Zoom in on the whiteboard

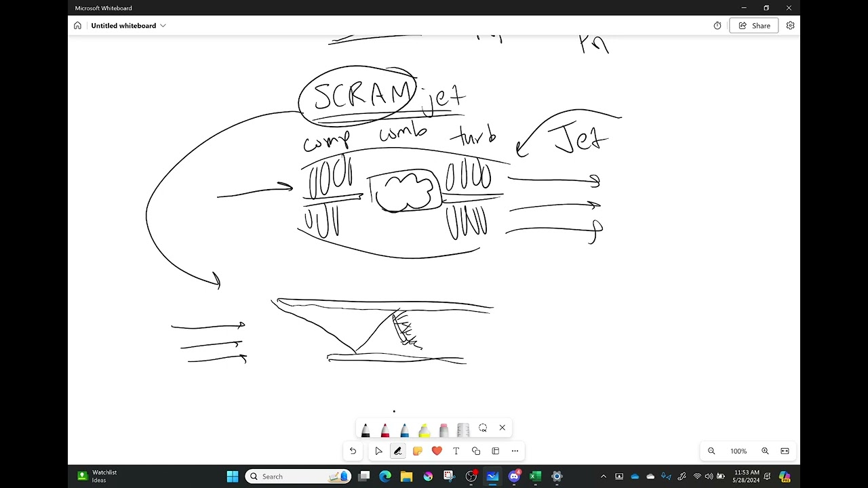pyautogui.click(x=765, y=451)
